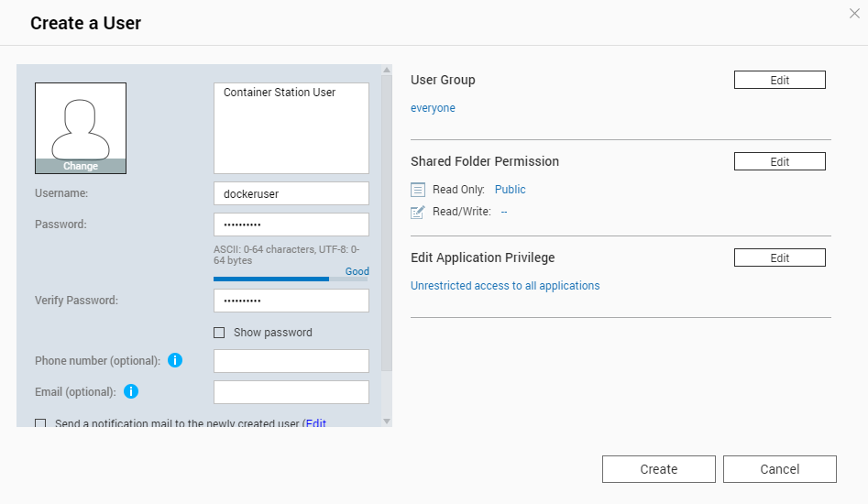868x504 pixels.
Task: Click the password strength bar
Action: [291, 279]
